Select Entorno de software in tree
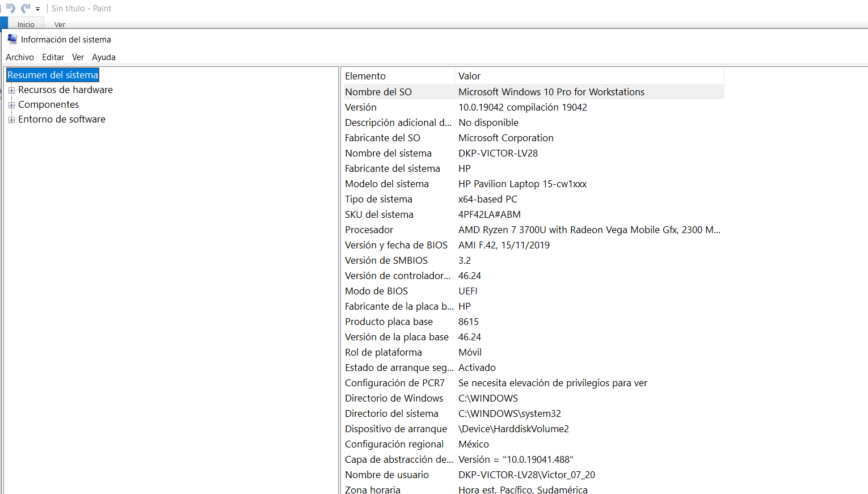The image size is (868, 494). click(62, 119)
